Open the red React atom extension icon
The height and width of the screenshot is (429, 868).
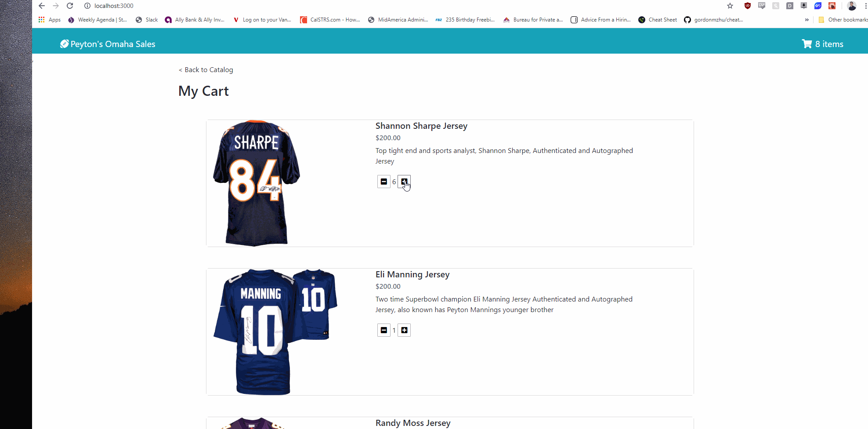[832, 6]
